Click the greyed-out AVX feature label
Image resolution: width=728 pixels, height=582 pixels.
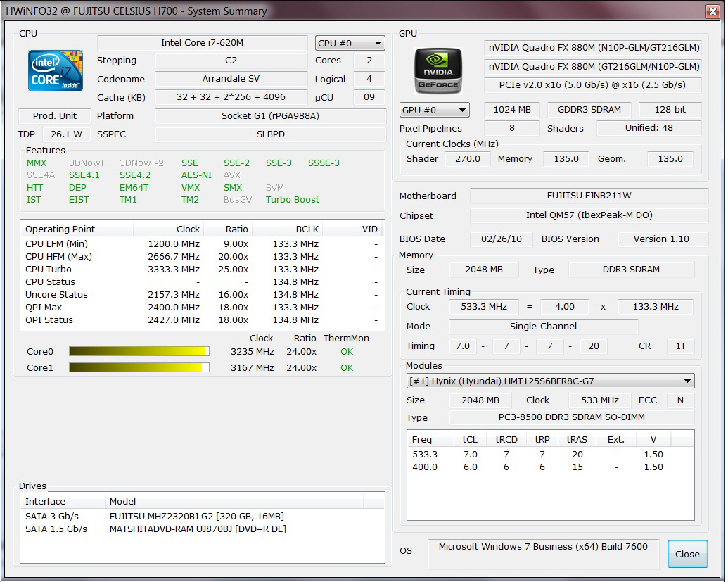coord(231,175)
